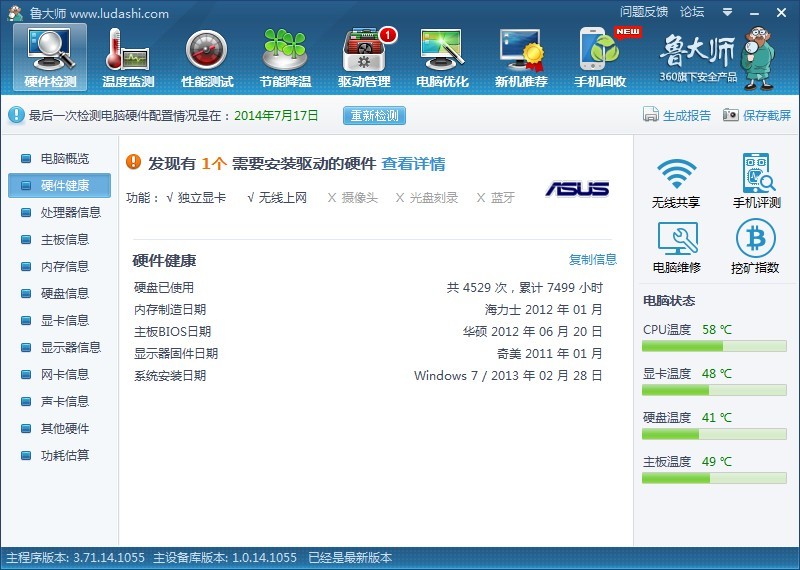Click 保存截屏 save screenshot
This screenshot has width=800, height=570.
[x=757, y=115]
